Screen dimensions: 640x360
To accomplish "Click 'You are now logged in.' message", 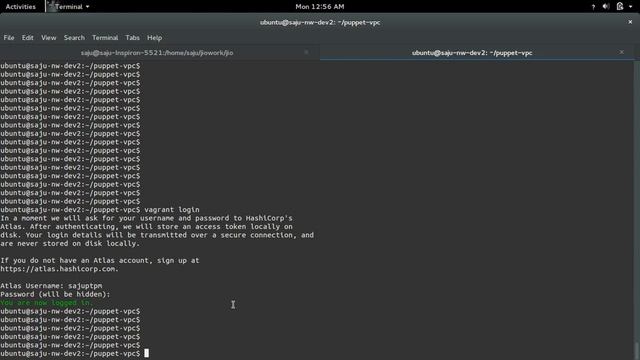I will [47, 303].
